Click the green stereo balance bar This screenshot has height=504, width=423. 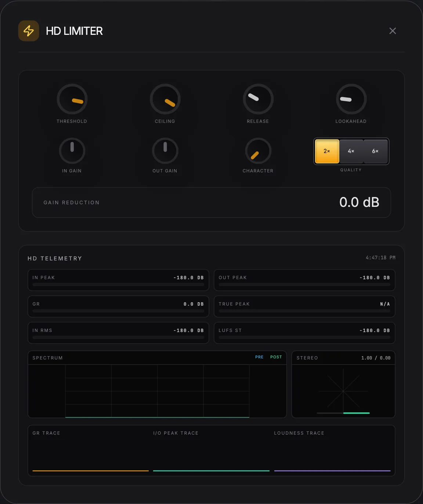point(357,413)
